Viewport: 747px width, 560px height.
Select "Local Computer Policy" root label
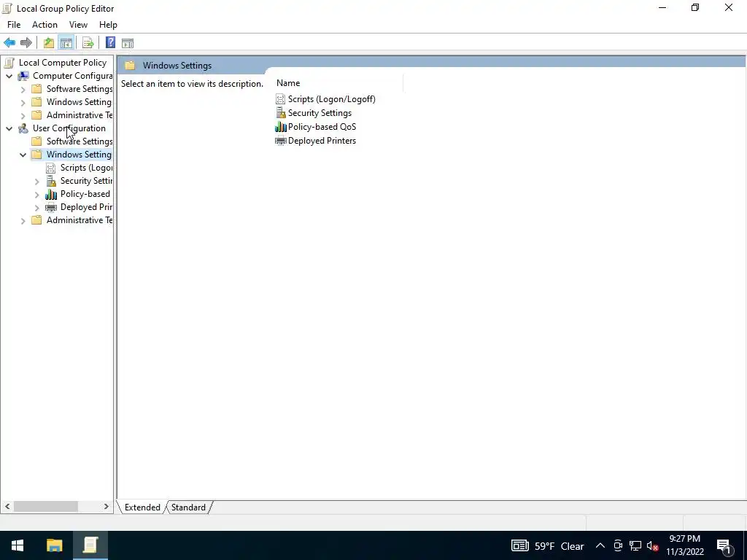[63, 63]
